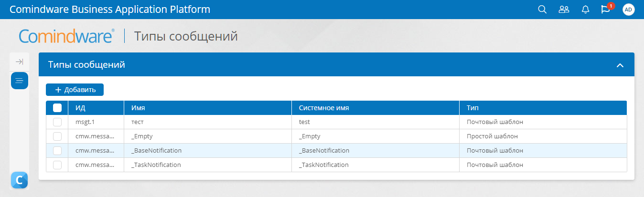Sort by the Имя column header
This screenshot has height=197, width=644.
208,108
